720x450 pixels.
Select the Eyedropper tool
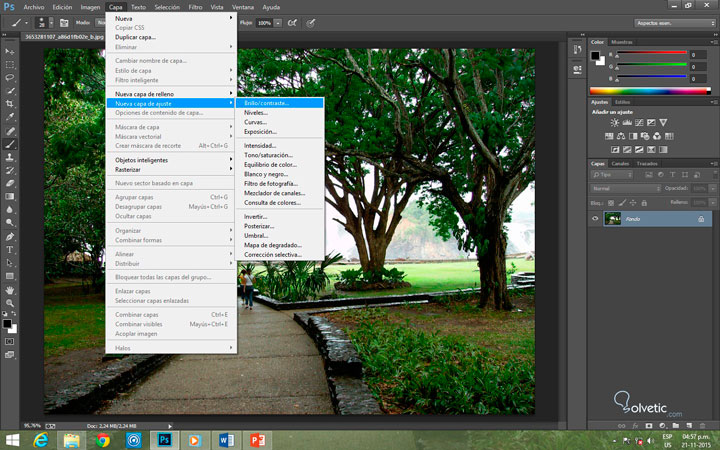[10, 117]
